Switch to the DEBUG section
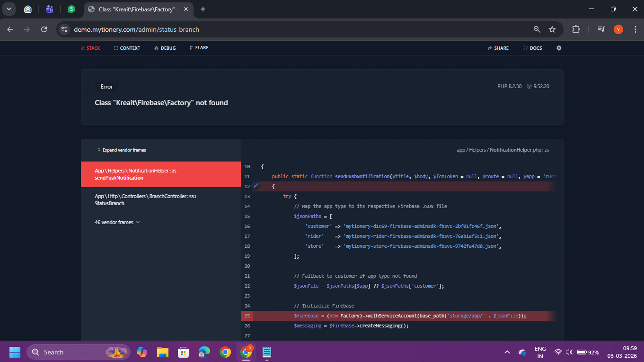The width and height of the screenshot is (644, 362). (165, 48)
